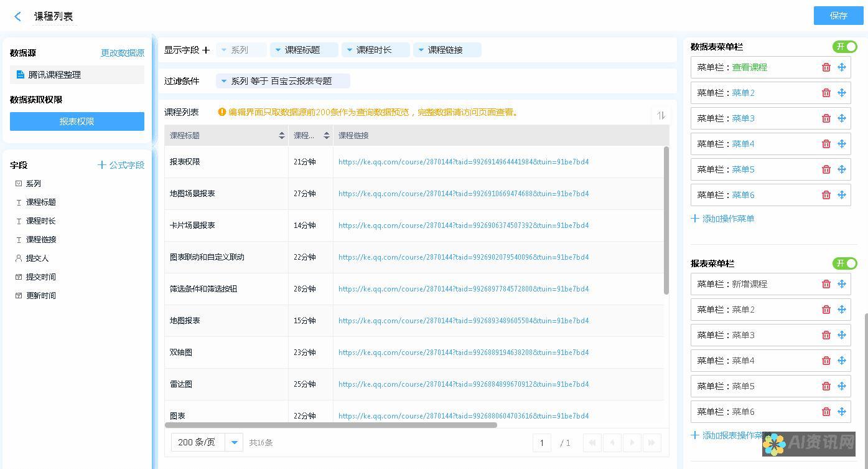Add a 公式字段
Viewport: 868px width, 469px height.
[x=121, y=165]
